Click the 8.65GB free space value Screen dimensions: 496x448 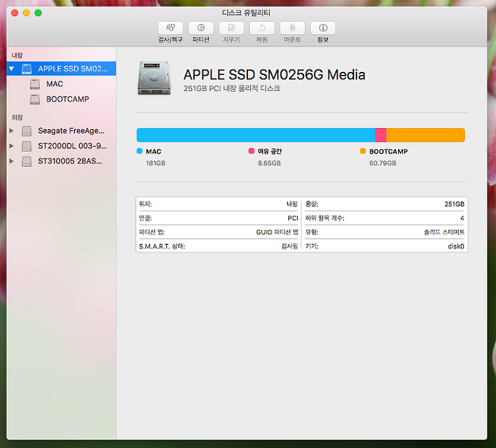click(269, 163)
